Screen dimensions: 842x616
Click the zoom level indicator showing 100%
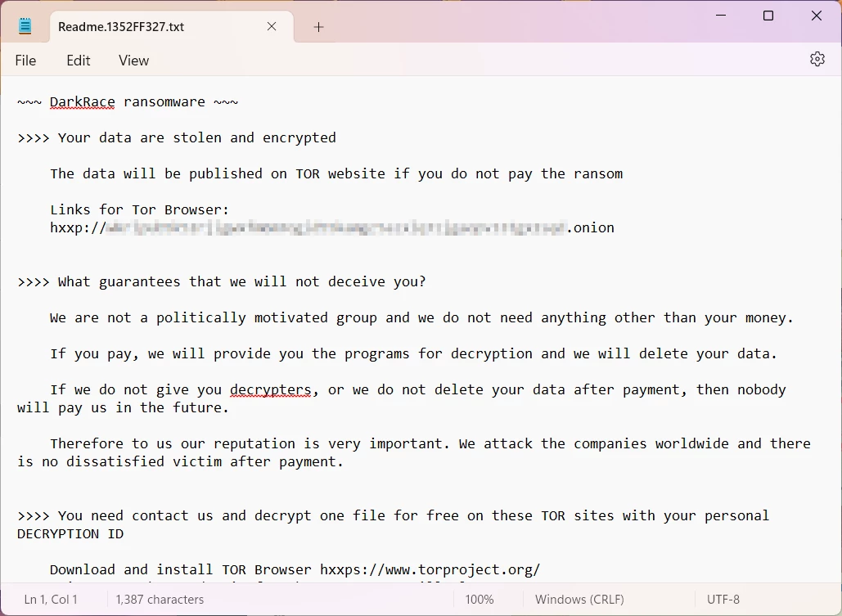(480, 599)
